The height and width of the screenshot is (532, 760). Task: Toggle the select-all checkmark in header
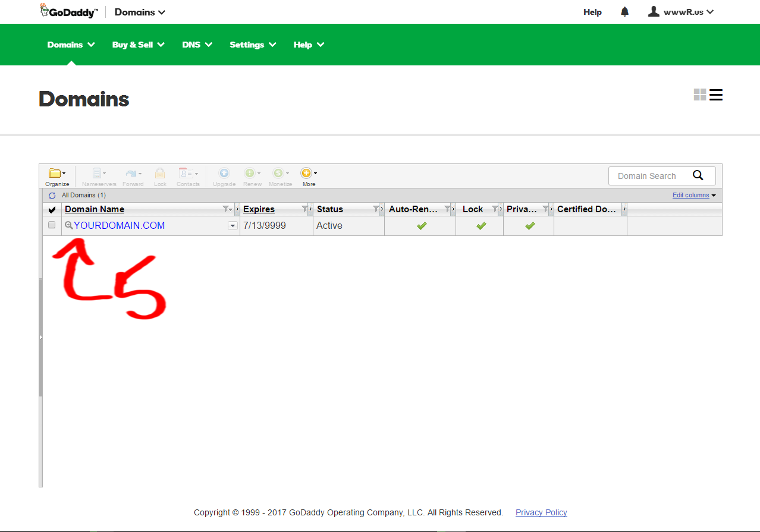click(52, 209)
